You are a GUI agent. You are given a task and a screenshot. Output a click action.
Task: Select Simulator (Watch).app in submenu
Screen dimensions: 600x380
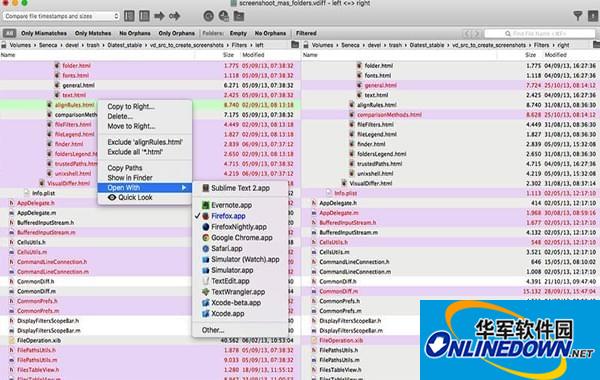(240, 259)
